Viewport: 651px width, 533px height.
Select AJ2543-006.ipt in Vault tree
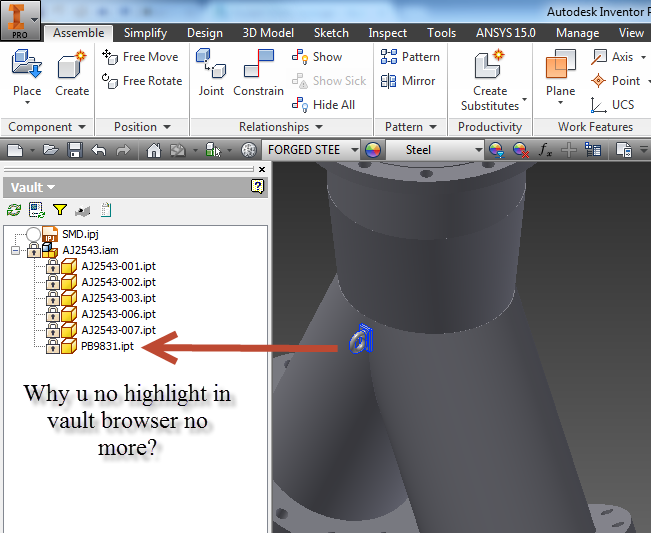click(x=118, y=314)
